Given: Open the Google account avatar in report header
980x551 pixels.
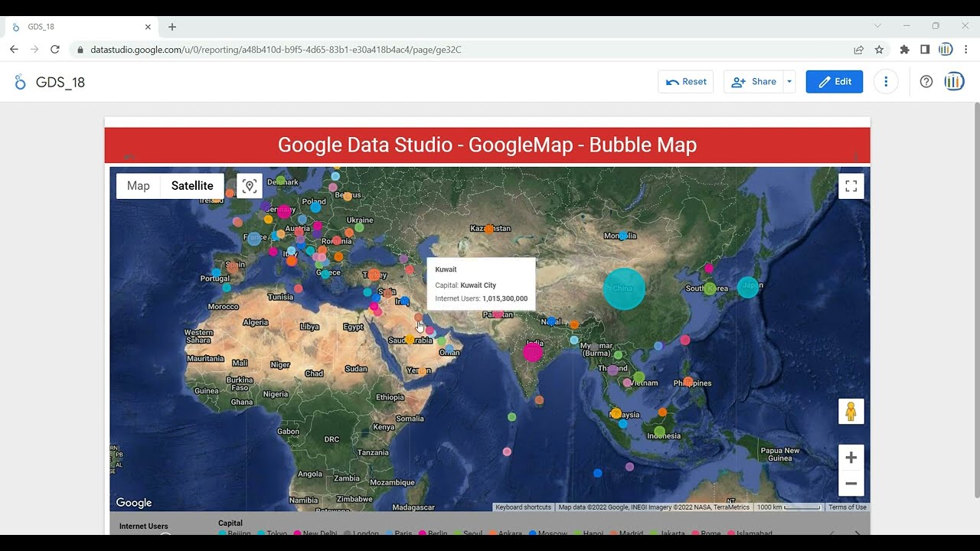Looking at the screenshot, I should pyautogui.click(x=954, y=82).
